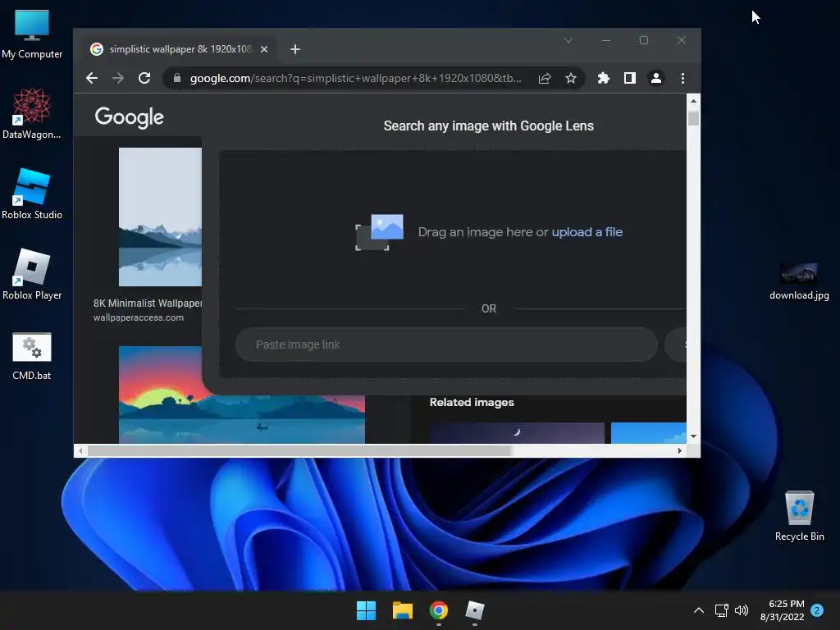Select Roblox Studio desktop shortcut
Image resolution: width=840 pixels, height=630 pixels.
pos(32,194)
